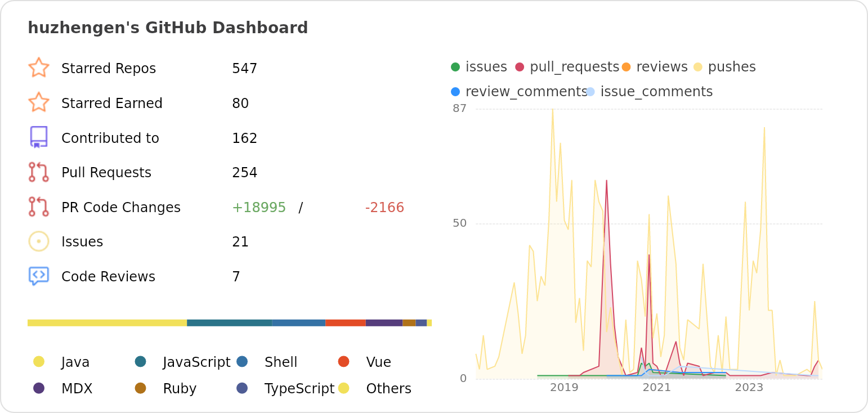868x413 pixels.
Task: Click the orange-red Vue segment of language bar
Action: point(346,323)
